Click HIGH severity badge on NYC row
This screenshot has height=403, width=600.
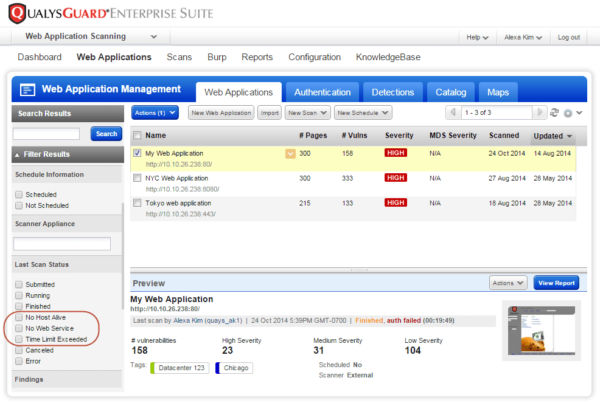[396, 178]
